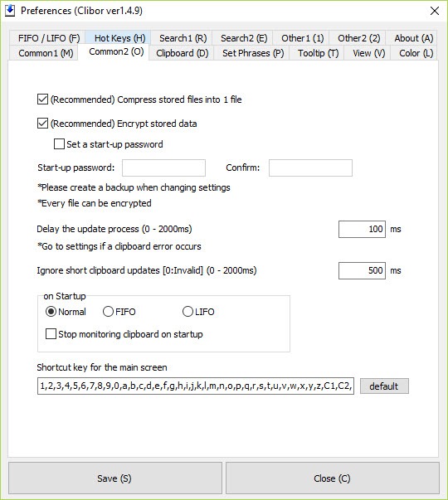448x500 pixels.
Task: Focus the Delay the update process ms field
Action: click(x=362, y=229)
